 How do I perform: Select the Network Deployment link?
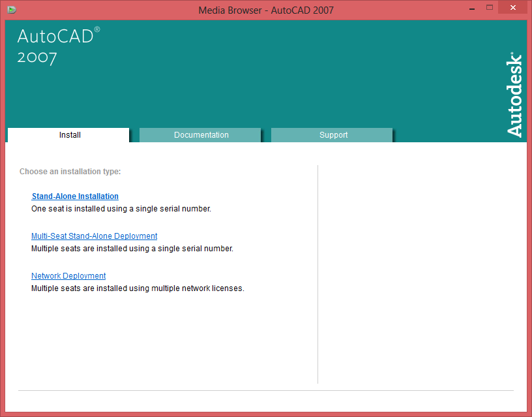tap(68, 276)
